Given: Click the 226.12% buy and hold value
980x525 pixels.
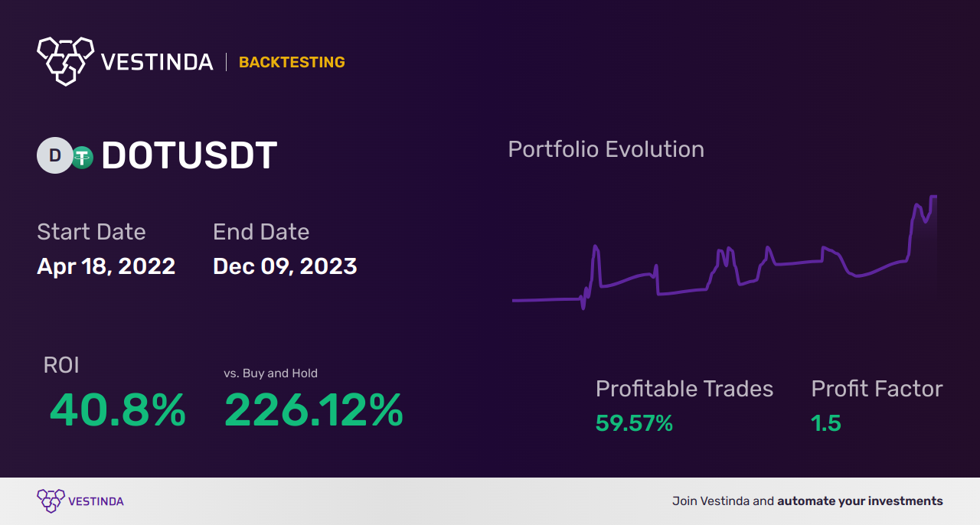Looking at the screenshot, I should tap(314, 410).
